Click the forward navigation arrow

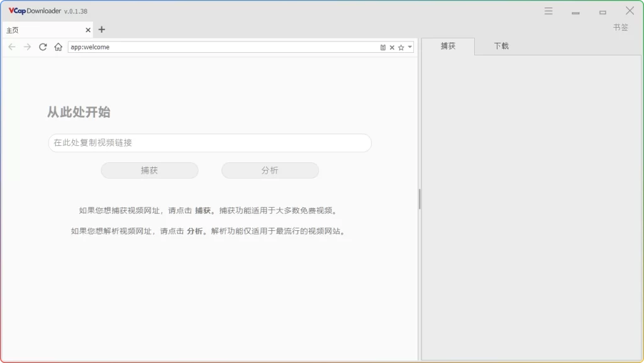[x=27, y=47]
